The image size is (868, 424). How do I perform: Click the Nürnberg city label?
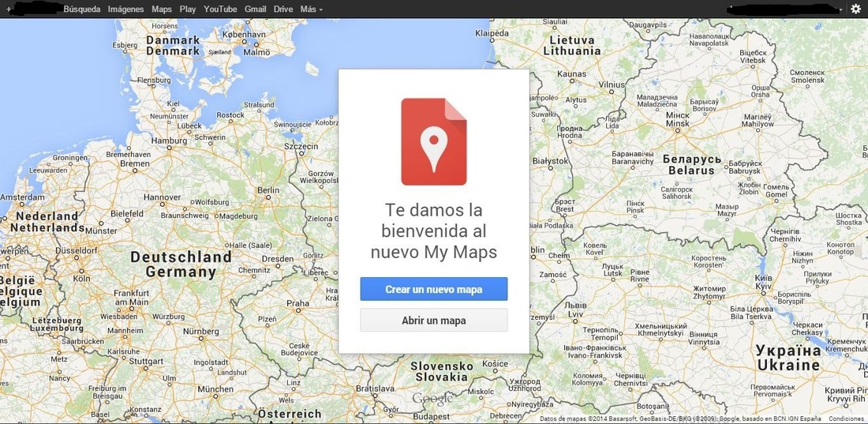(x=201, y=331)
